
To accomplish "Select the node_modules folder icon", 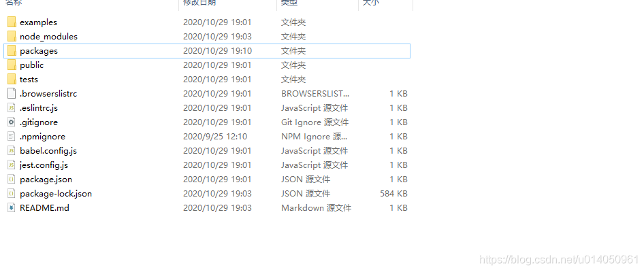I will 12,37.
